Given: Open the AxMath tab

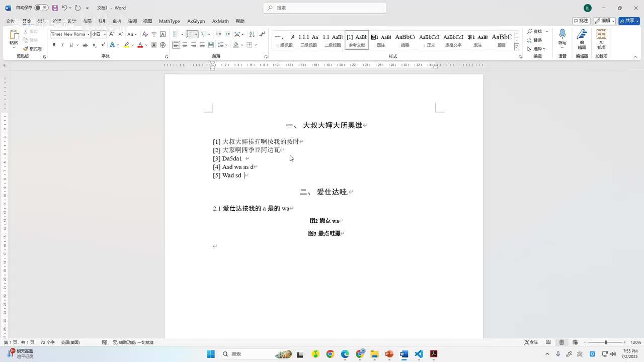Looking at the screenshot, I should coord(220,21).
